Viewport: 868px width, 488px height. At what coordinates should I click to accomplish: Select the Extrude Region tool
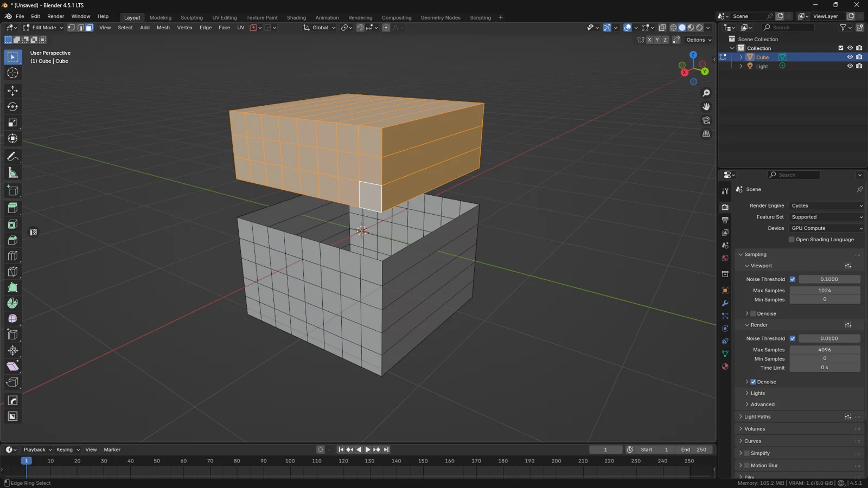(12, 208)
